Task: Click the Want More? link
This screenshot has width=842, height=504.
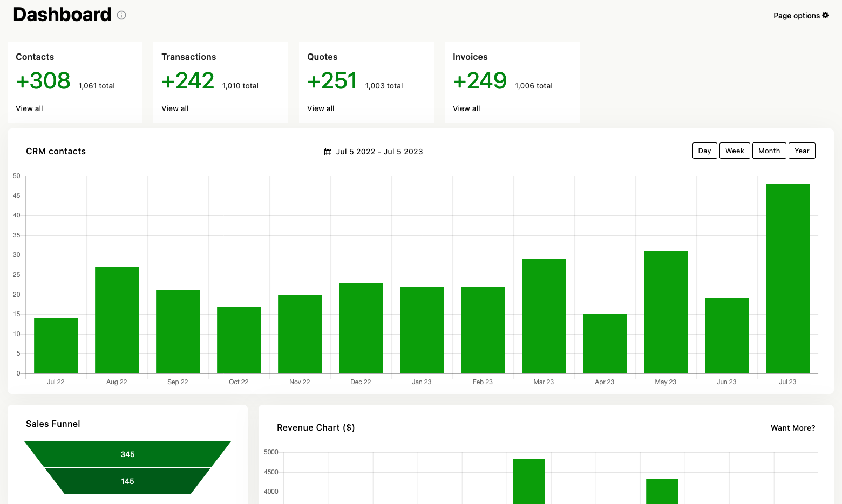Action: pyautogui.click(x=792, y=428)
